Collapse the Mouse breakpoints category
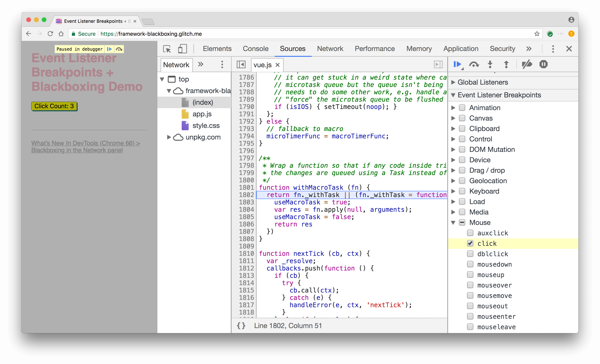The width and height of the screenshot is (600, 364). [x=456, y=222]
